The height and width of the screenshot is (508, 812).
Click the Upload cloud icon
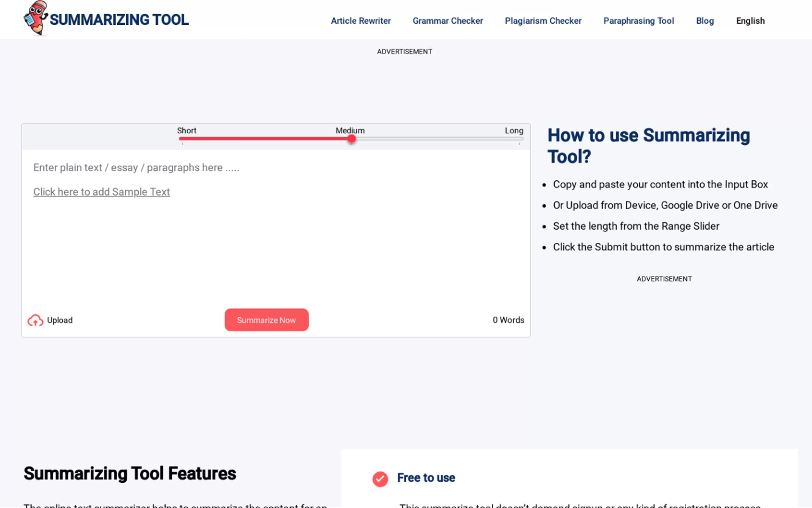click(x=35, y=320)
